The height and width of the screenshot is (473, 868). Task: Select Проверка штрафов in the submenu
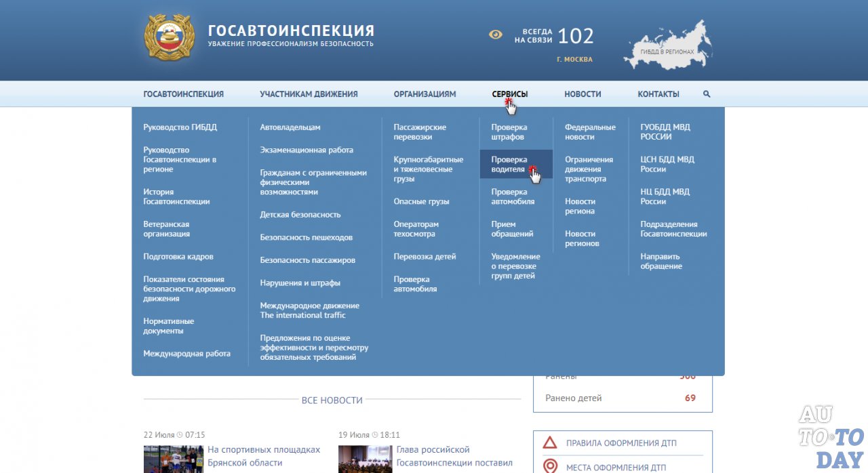(509, 132)
